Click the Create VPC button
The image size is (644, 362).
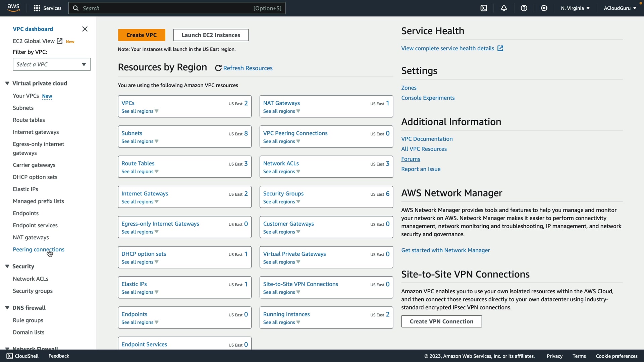[x=141, y=35]
